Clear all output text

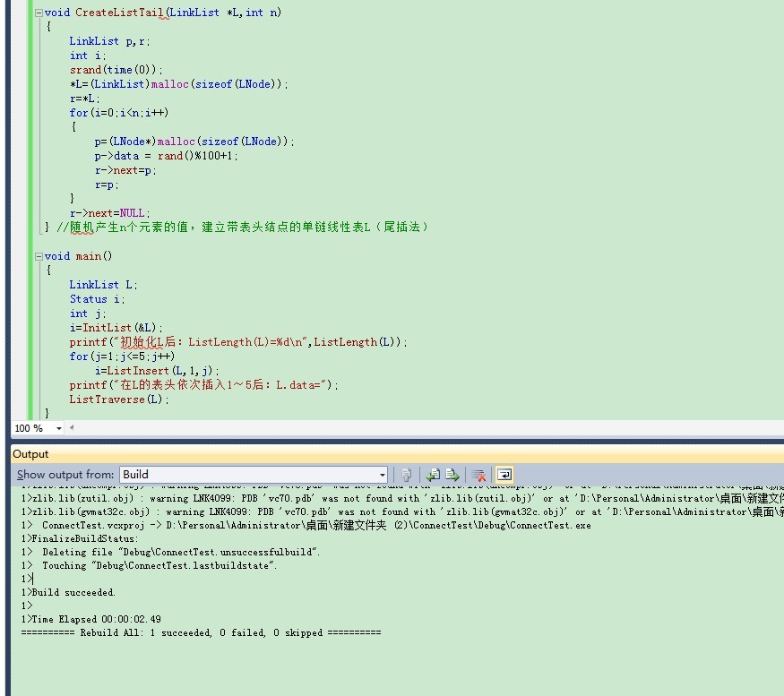click(478, 475)
